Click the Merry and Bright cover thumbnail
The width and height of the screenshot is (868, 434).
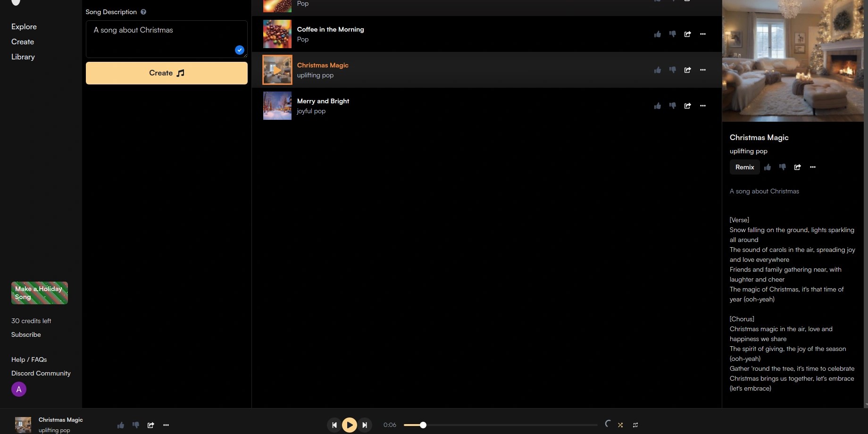(x=277, y=106)
